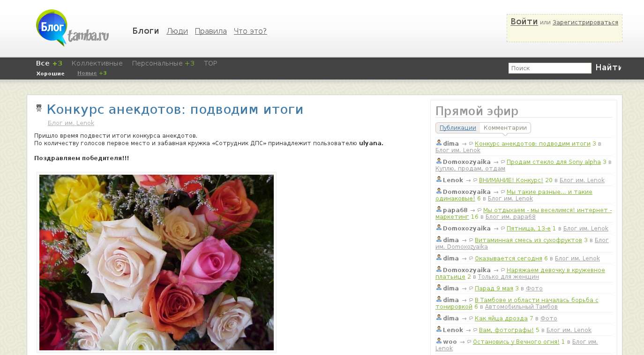
Task: Open 'Наряжаем девочку в кружевное платьице' link
Action: [x=520, y=274]
